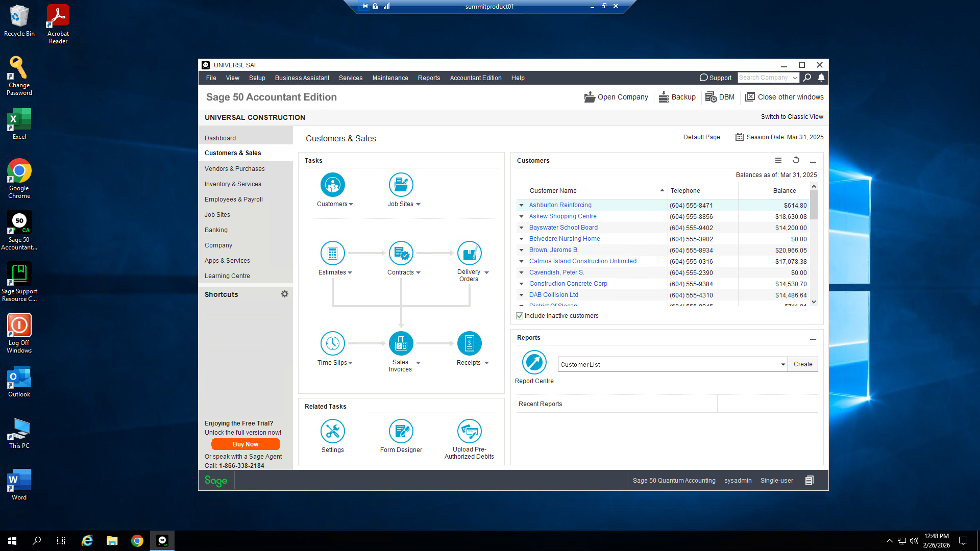Select the Time Slips icon
The height and width of the screenshot is (551, 980).
coord(333,343)
